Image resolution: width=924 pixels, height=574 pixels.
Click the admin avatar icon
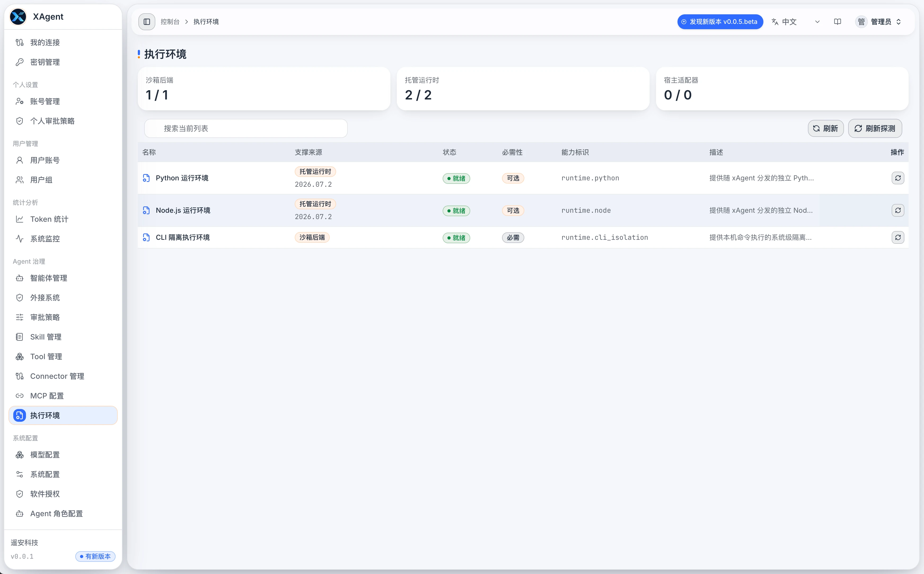[x=861, y=22]
